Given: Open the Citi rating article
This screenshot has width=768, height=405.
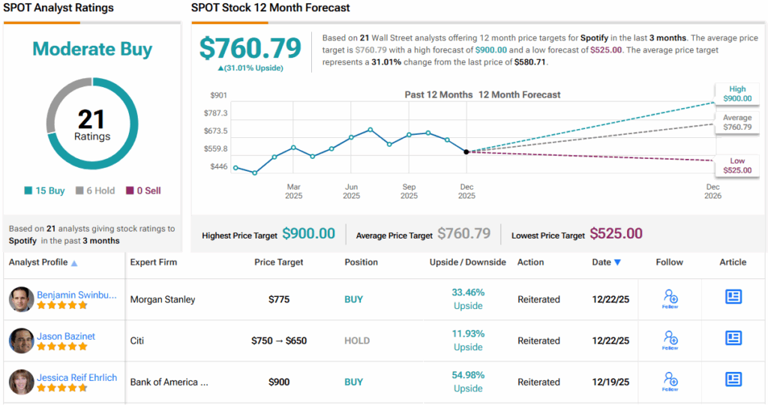Looking at the screenshot, I should pyautogui.click(x=733, y=339).
